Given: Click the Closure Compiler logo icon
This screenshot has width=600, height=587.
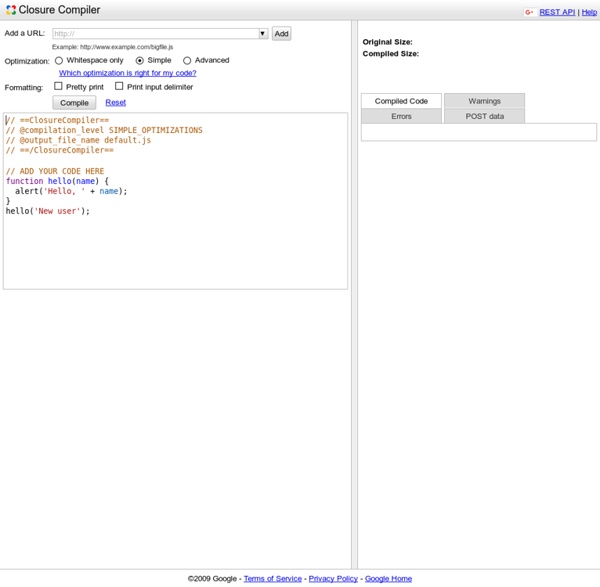Looking at the screenshot, I should click(11, 10).
